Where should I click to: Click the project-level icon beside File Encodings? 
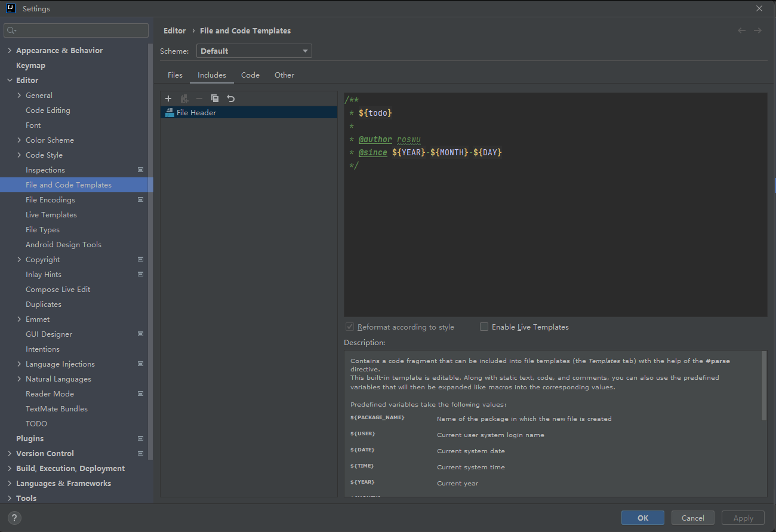point(141,199)
